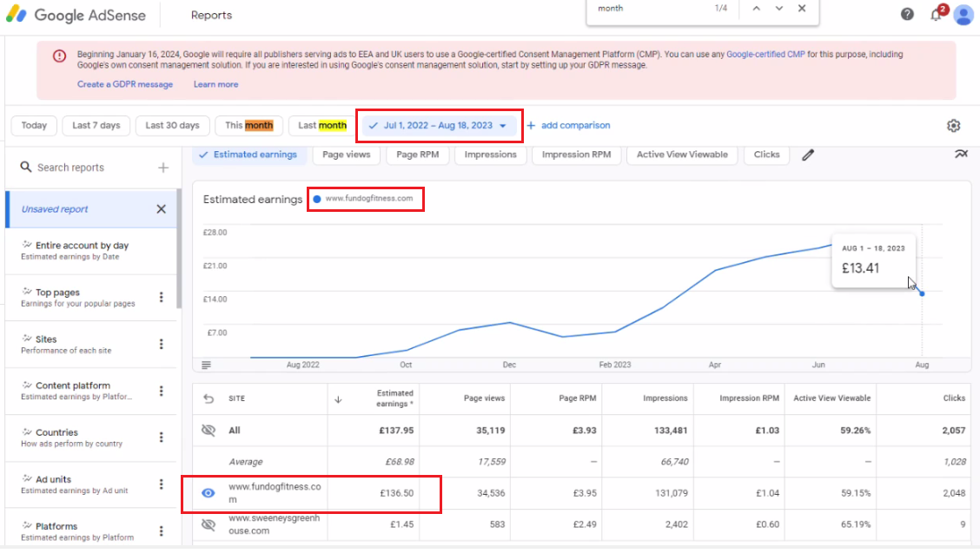Select Last month date filter
980x560 pixels.
coord(321,126)
